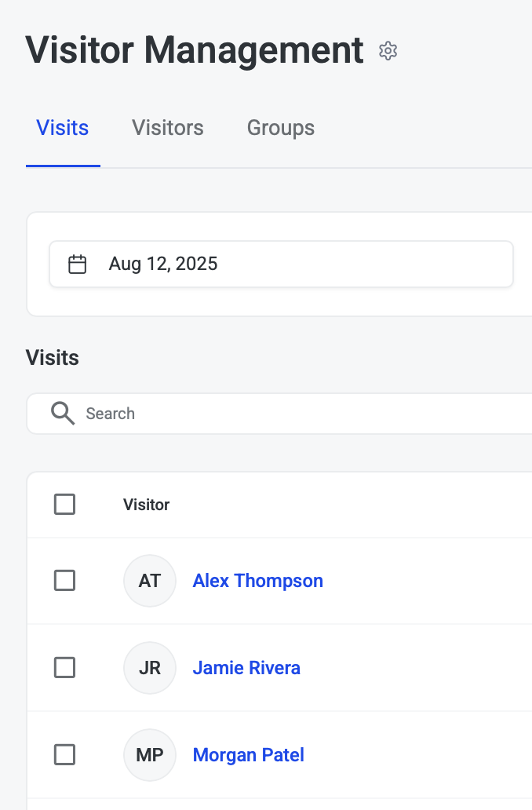This screenshot has width=532, height=810.
Task: Open the Aug 12, 2025 date picker
Action: click(281, 264)
